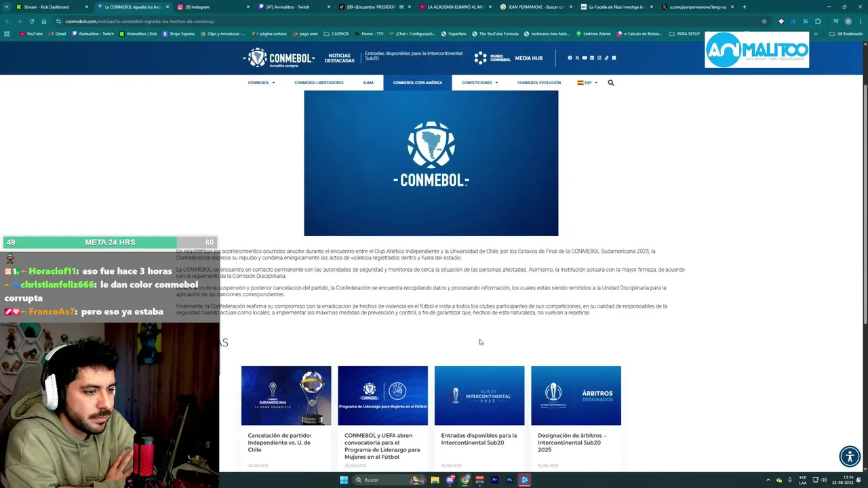Viewport: 868px width, 488px height.
Task: Open CONMEBOL's TikTok icon in header
Action: point(606,58)
